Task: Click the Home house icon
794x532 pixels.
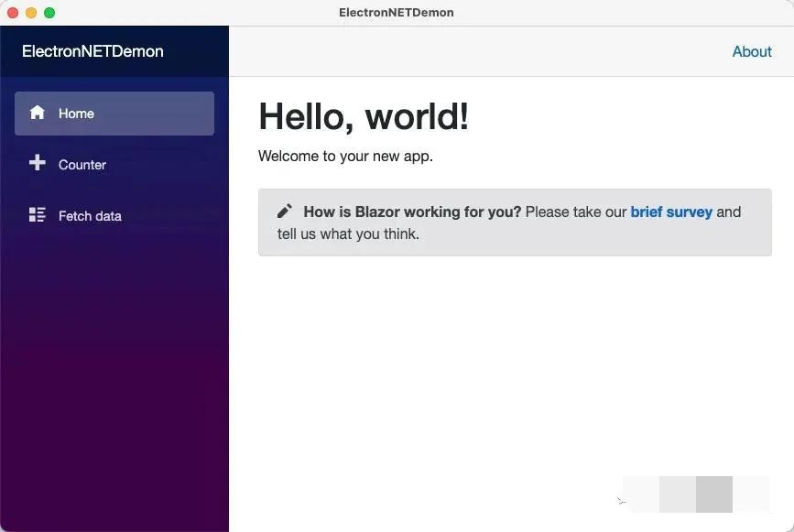Action: (37, 113)
